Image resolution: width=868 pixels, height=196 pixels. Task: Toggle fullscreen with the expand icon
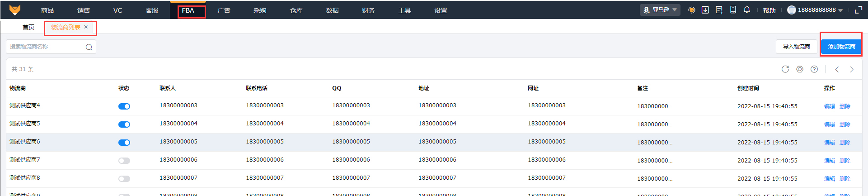[x=859, y=10]
